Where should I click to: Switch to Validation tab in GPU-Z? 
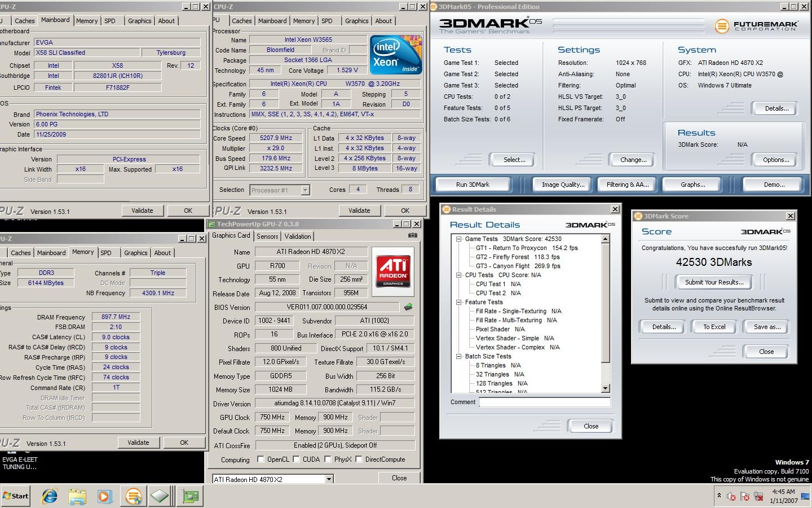pyautogui.click(x=297, y=237)
